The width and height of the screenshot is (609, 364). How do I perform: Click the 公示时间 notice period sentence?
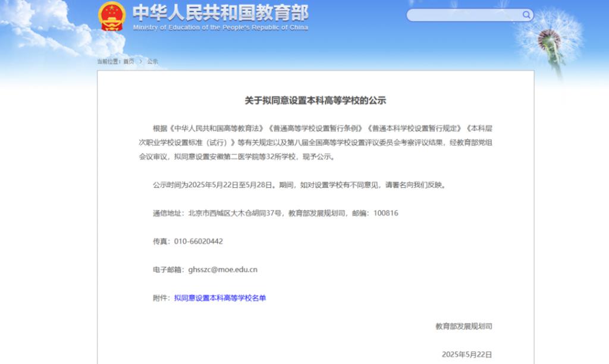(x=300, y=185)
